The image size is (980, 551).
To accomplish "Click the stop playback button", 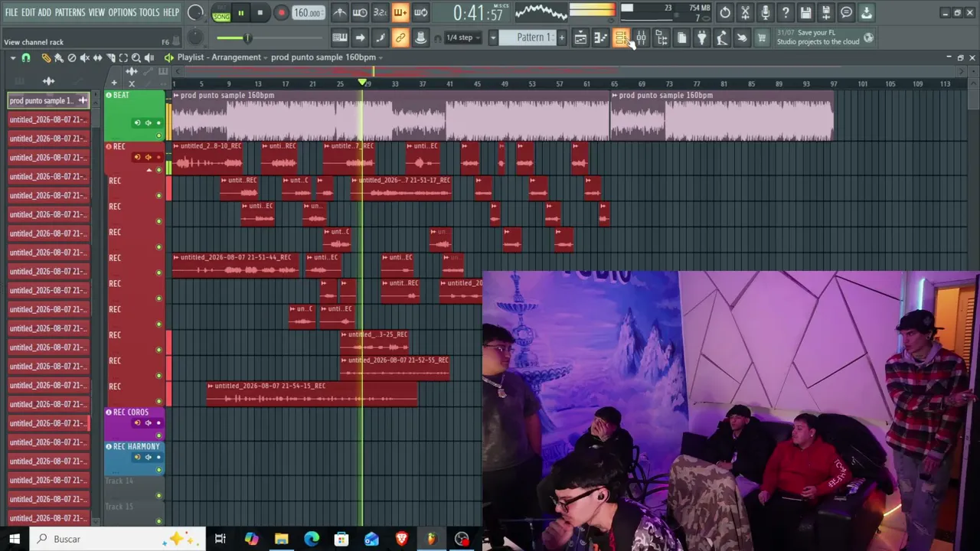I will tap(260, 12).
